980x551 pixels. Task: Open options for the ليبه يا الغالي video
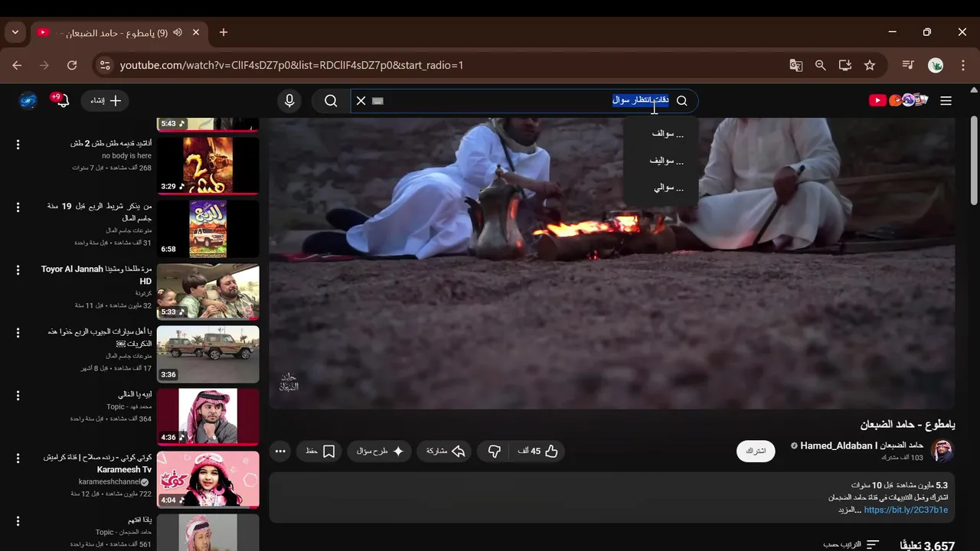pos(18,396)
